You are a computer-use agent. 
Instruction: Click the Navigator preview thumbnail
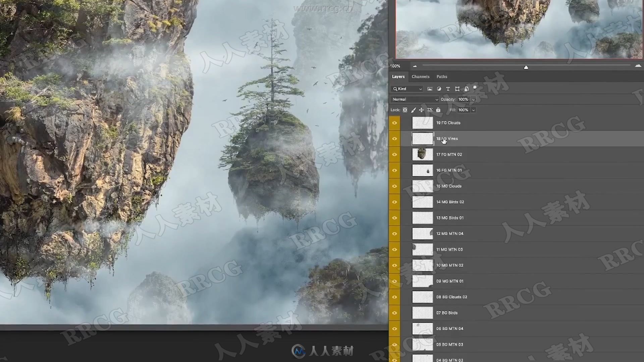519,29
